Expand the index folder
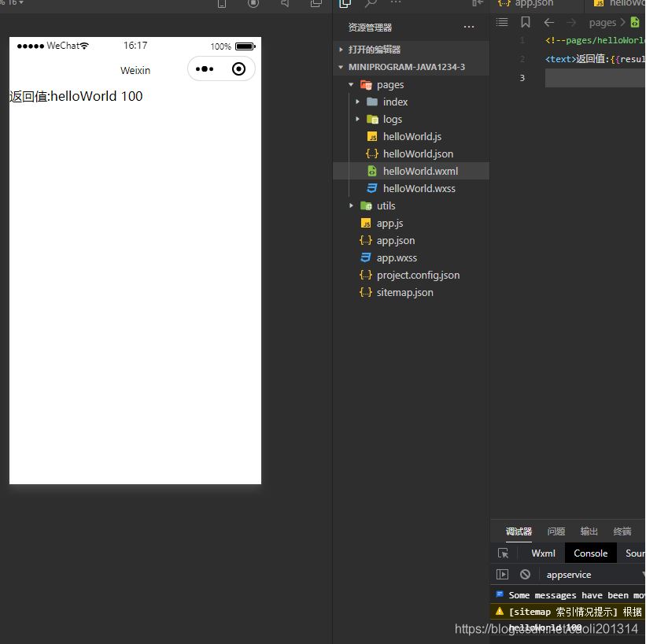The image size is (646, 644). 357,102
